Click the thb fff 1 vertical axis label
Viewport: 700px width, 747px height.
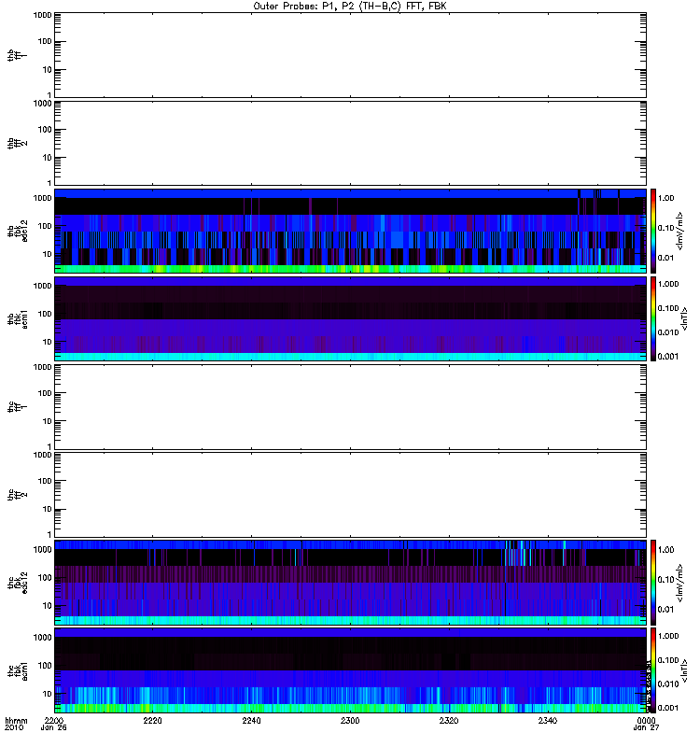[18, 55]
